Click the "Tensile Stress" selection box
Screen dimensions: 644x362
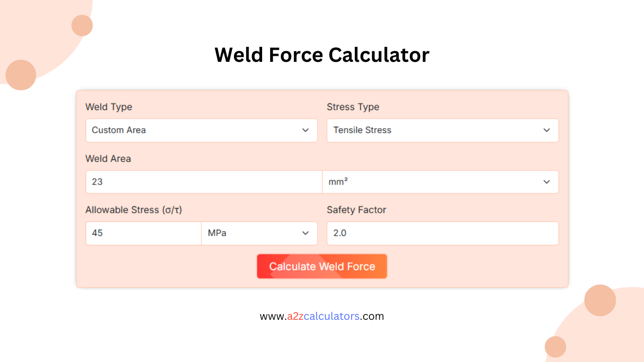click(x=443, y=130)
